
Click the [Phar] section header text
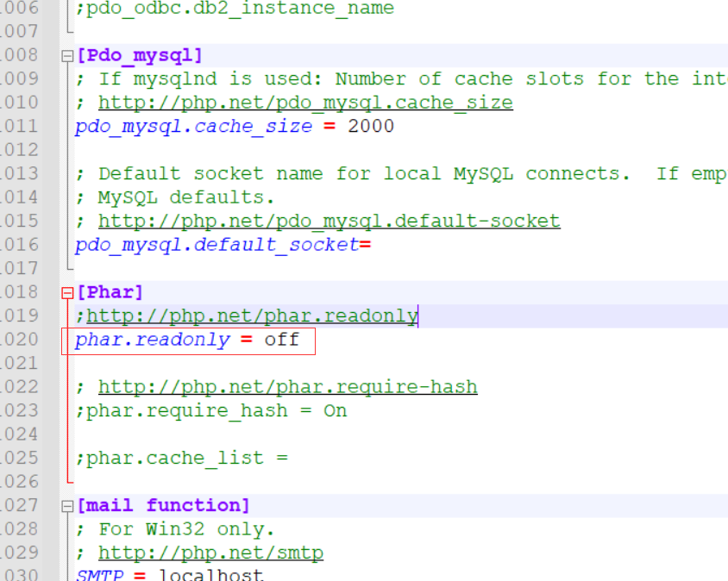pos(110,292)
